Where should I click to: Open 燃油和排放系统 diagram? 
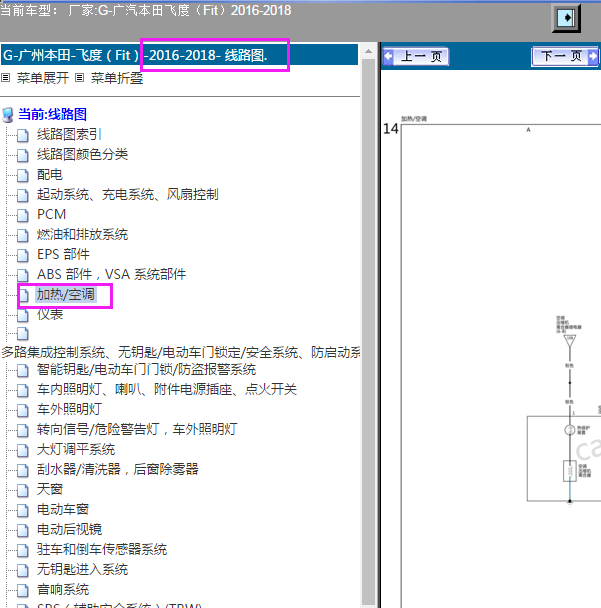pyautogui.click(x=82, y=234)
